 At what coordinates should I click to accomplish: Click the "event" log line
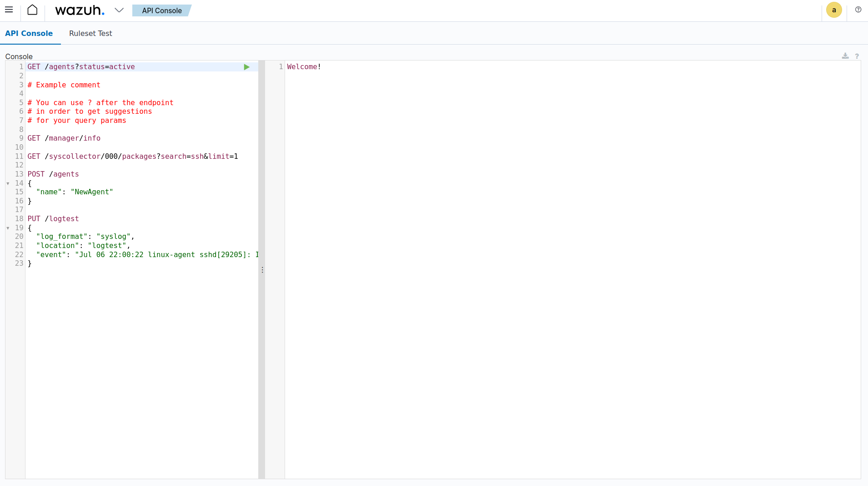pos(147,255)
